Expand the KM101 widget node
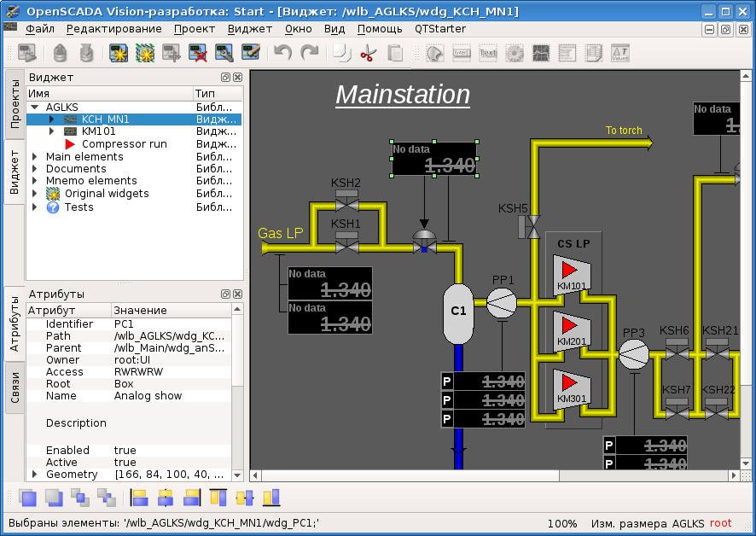756x536 pixels. point(51,132)
